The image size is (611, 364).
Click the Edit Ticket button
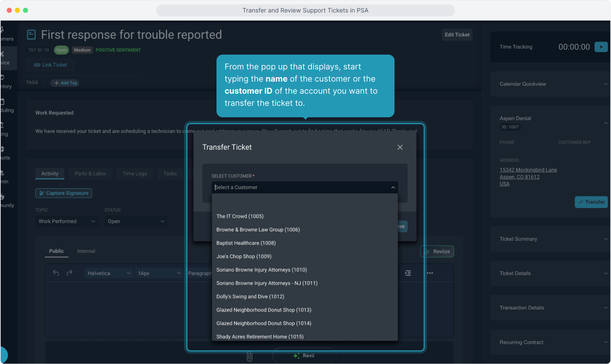[x=457, y=35]
